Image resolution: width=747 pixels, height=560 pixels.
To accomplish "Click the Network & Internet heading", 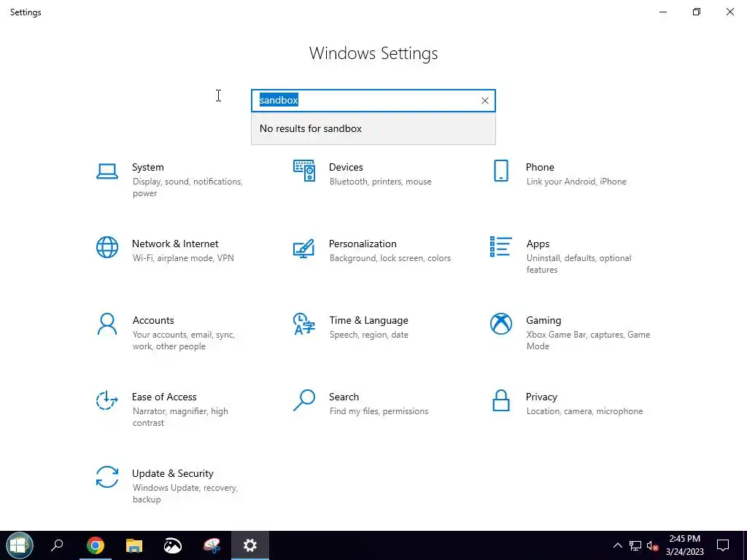I will pos(175,244).
